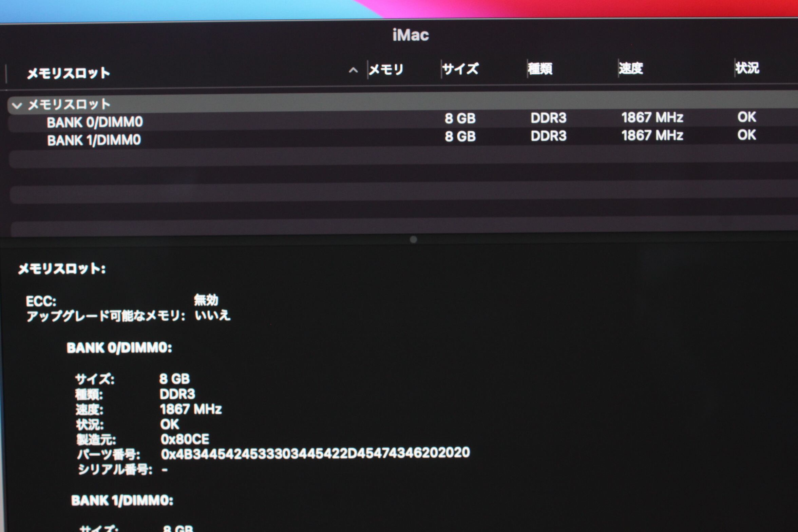This screenshot has width=798, height=532.
Task: Collapse the メモリスロット disclosure chevron
Action: point(16,106)
